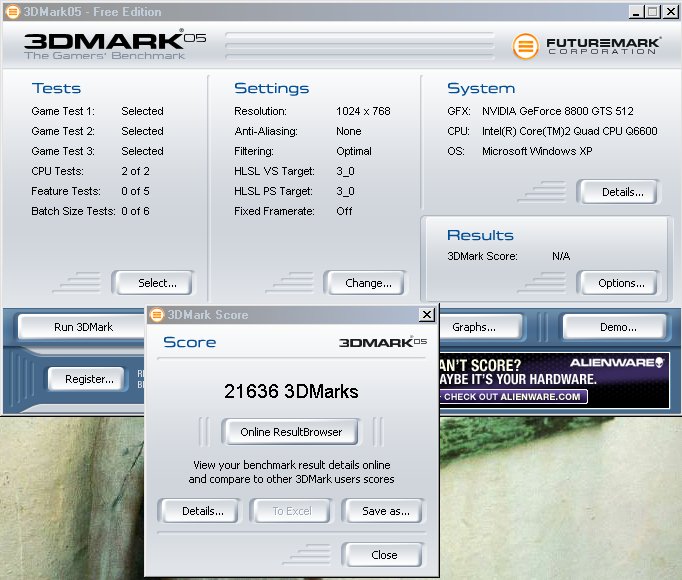This screenshot has height=580, width=682.
Task: Open the Change settings button
Action: 365,283
